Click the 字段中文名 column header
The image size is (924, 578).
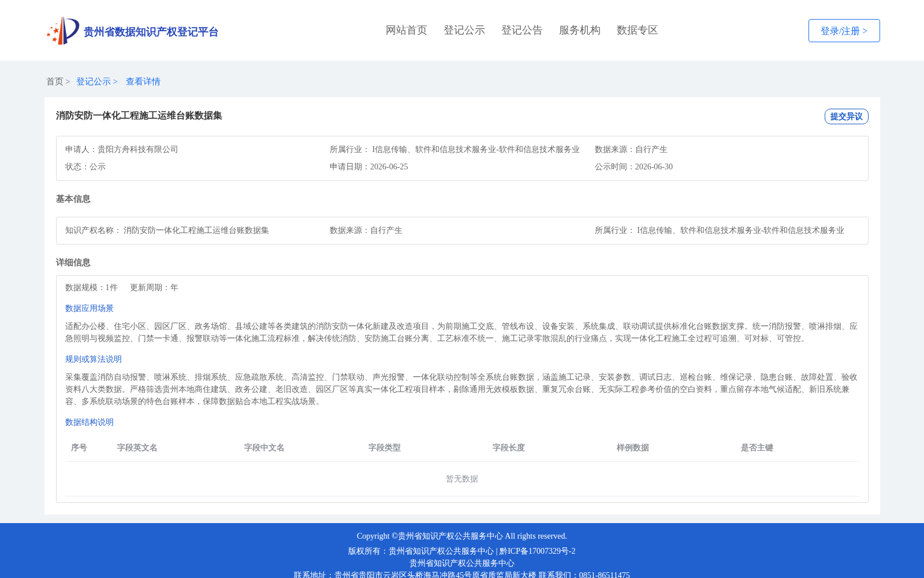pos(264,447)
